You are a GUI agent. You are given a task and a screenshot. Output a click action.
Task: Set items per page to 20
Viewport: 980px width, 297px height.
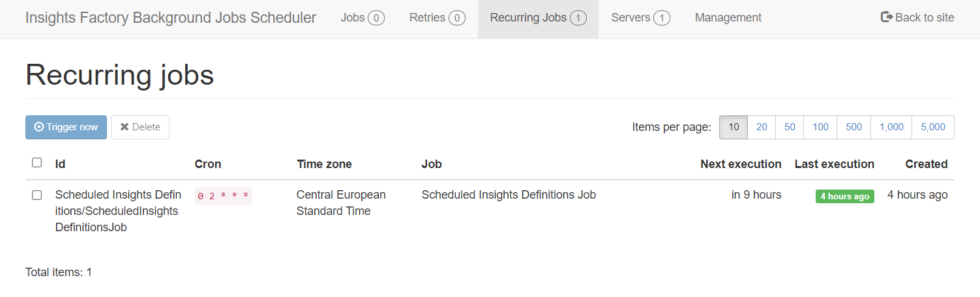(x=762, y=127)
